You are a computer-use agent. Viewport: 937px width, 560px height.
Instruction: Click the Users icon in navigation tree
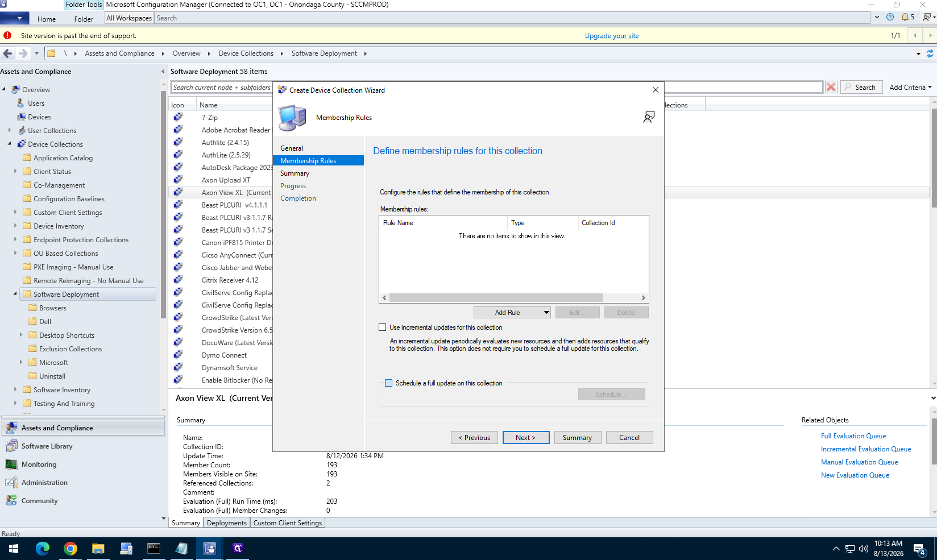coord(21,103)
